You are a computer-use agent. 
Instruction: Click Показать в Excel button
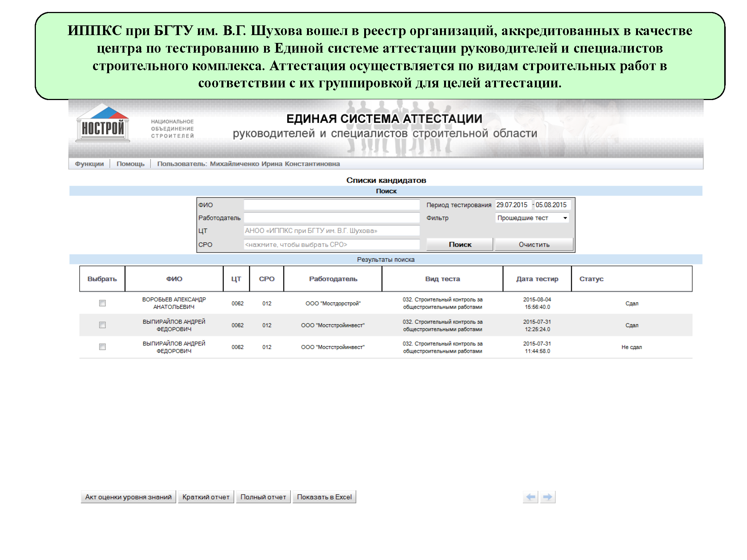coord(324,497)
